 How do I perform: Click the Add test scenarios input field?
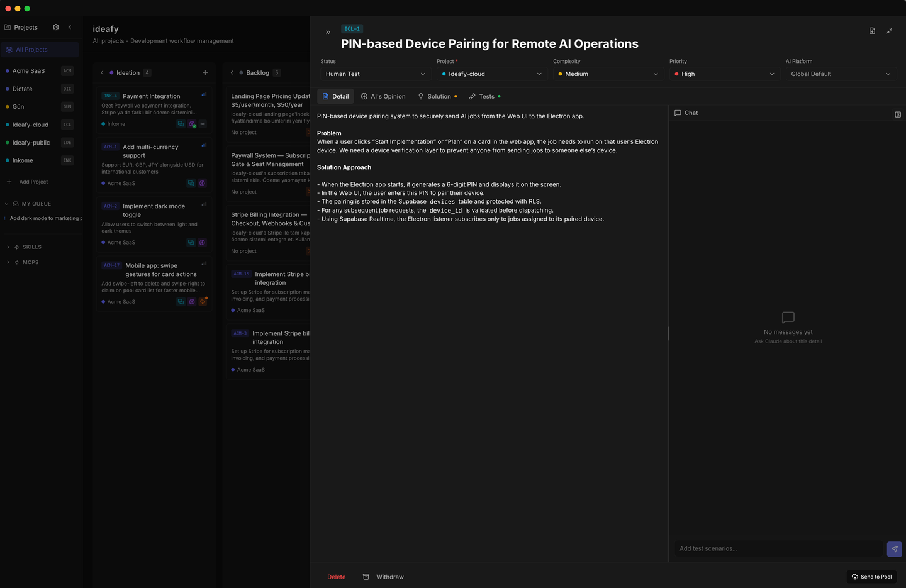point(778,549)
